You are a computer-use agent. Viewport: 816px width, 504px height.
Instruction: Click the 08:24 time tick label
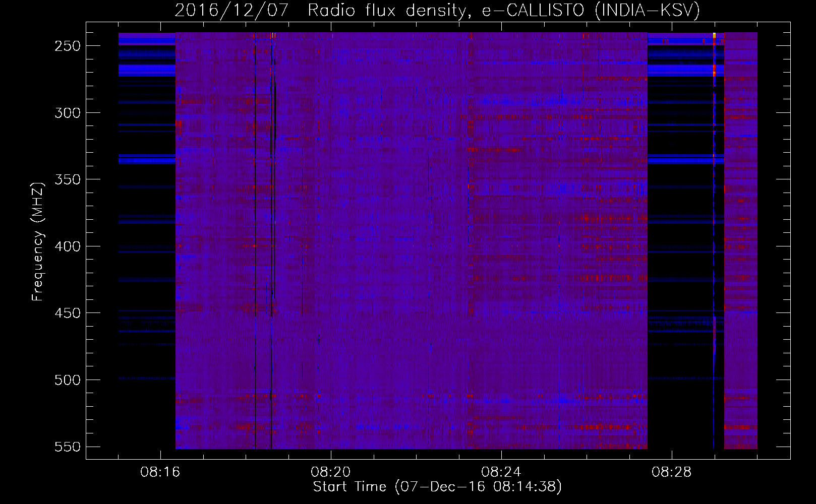[501, 472]
